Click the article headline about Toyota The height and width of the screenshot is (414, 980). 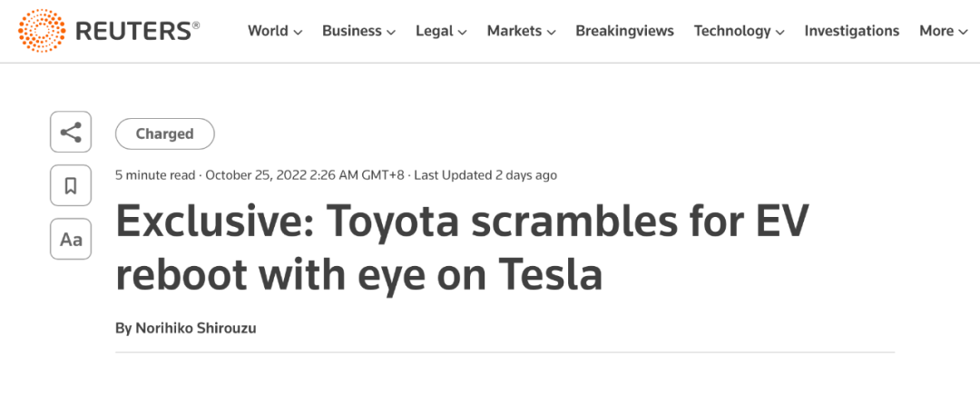point(462,247)
